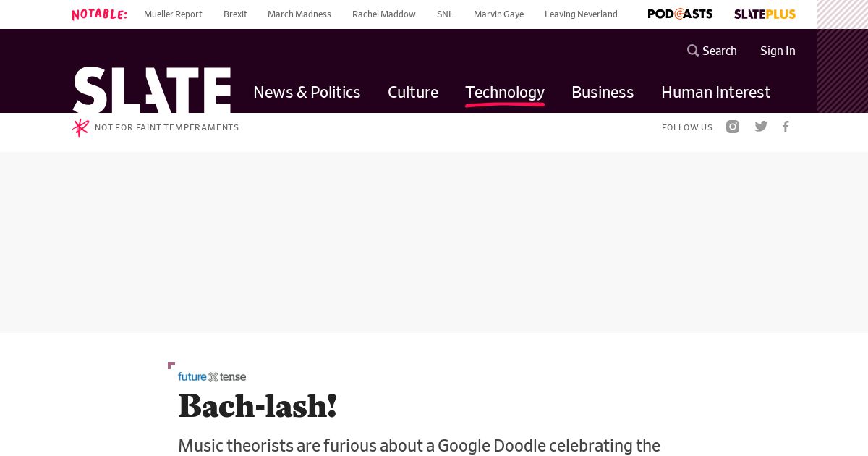Open the Rachel Maddow topic link
This screenshot has height=456, width=868.
coord(384,14)
